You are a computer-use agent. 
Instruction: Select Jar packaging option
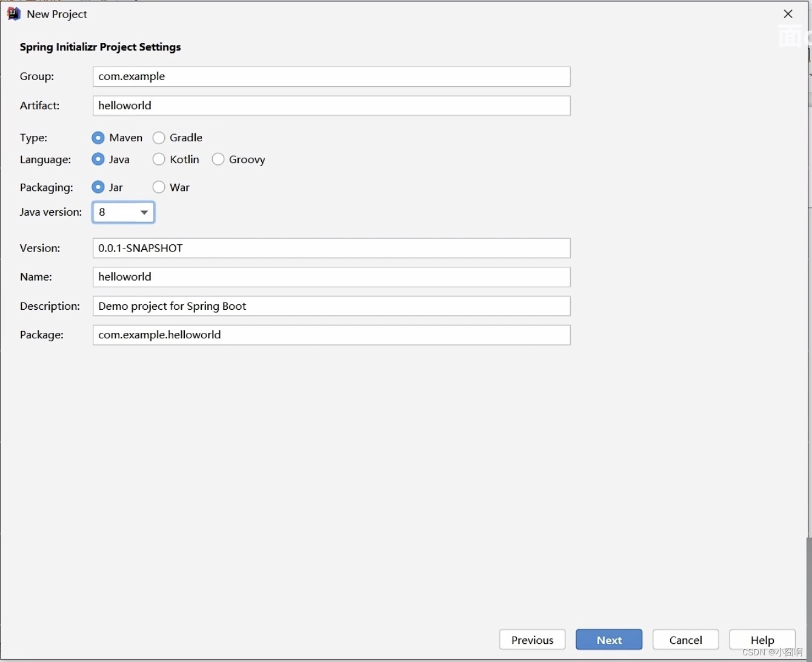98,187
